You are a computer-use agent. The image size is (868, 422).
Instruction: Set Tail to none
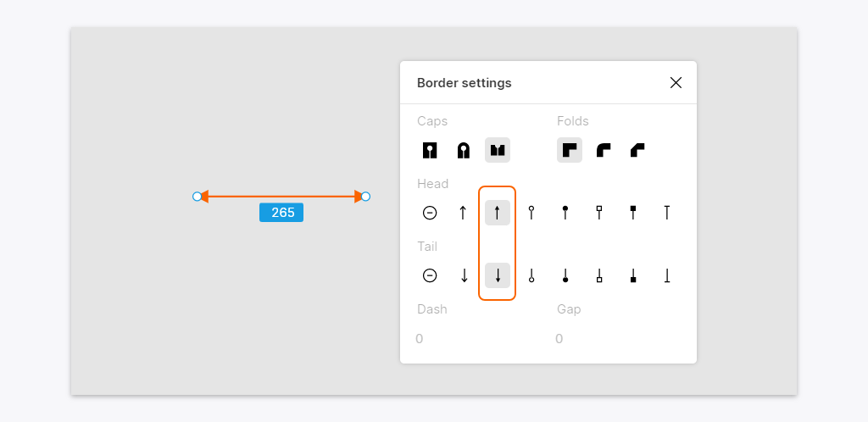click(430, 275)
